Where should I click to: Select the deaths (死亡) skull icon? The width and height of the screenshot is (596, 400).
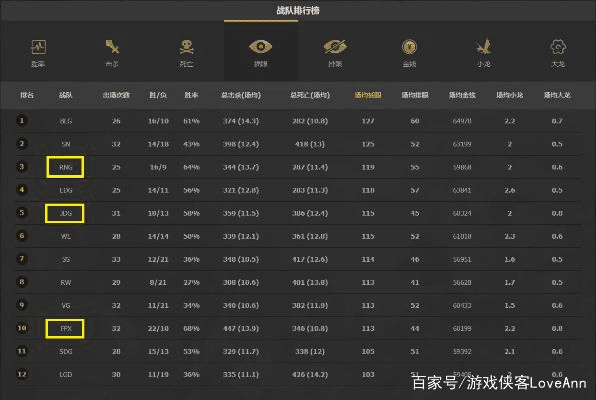pyautogui.click(x=187, y=47)
